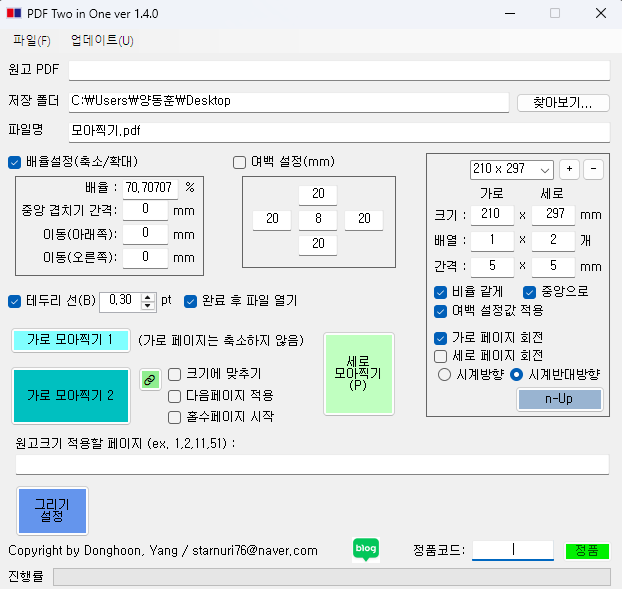Click the 진행률 progress bar
Screen dimensions: 622x589
click(332, 577)
